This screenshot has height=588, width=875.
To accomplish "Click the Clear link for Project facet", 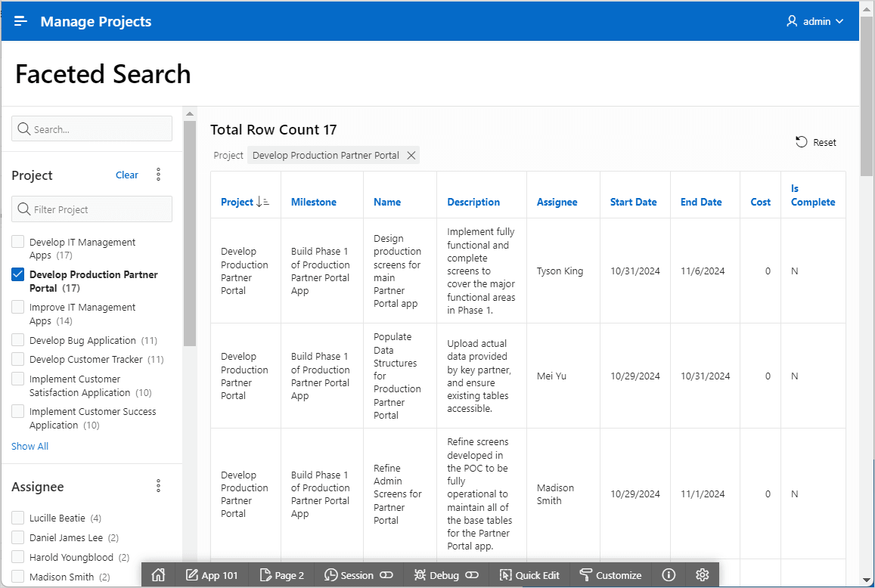I will click(126, 175).
